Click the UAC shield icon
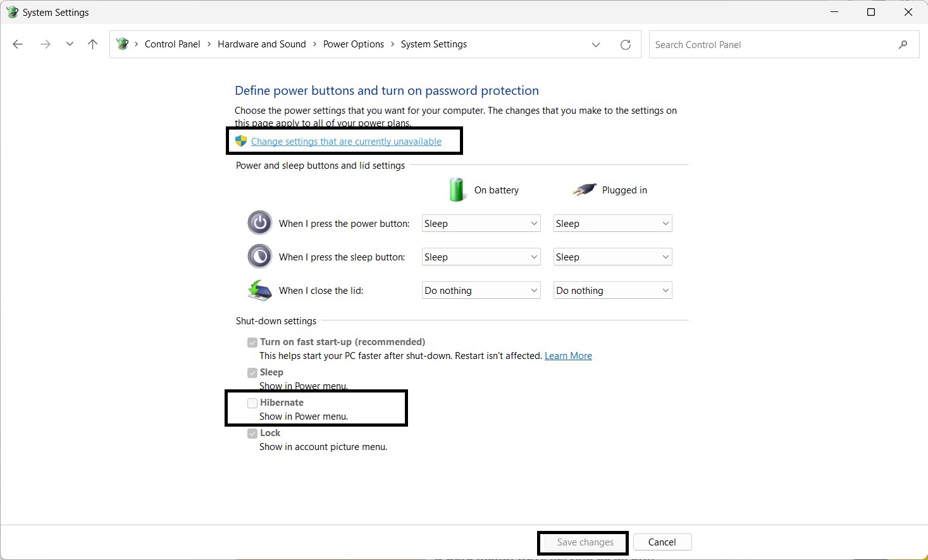928x560 pixels. [x=241, y=141]
